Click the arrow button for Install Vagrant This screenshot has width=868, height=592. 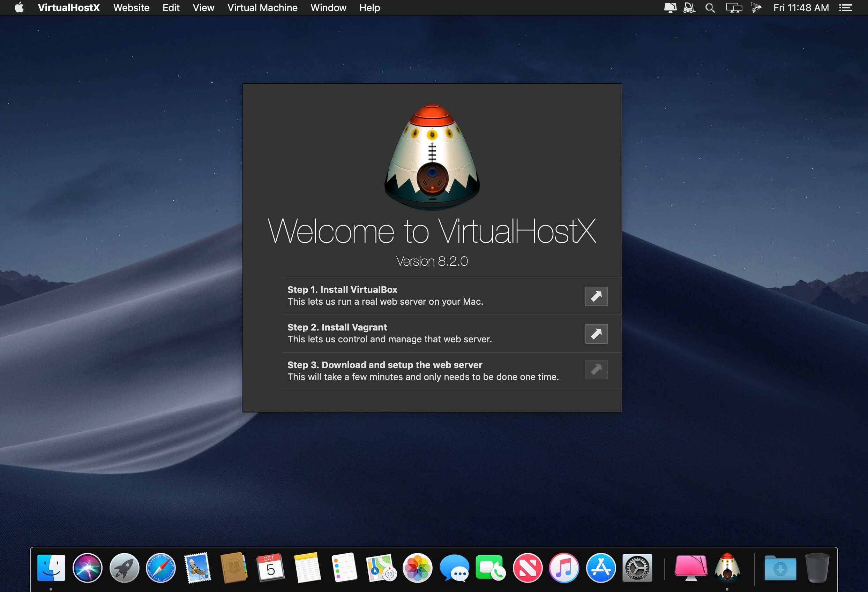click(596, 334)
